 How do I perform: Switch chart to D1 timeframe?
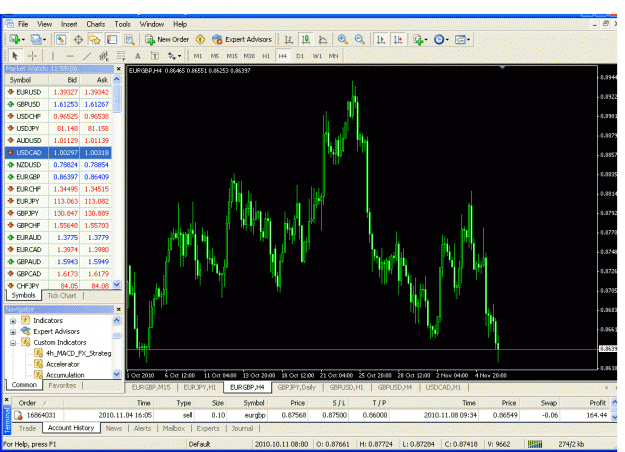[x=300, y=56]
